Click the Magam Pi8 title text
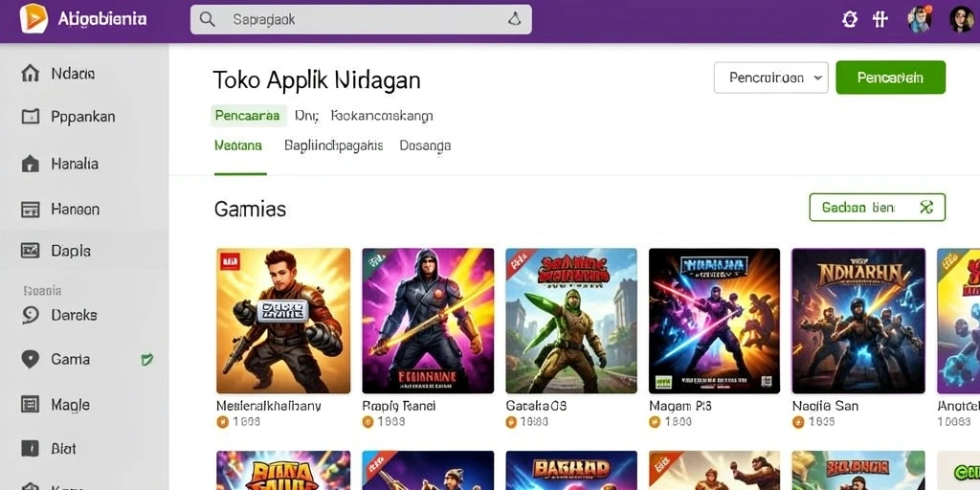This screenshot has width=980, height=490. click(x=680, y=406)
